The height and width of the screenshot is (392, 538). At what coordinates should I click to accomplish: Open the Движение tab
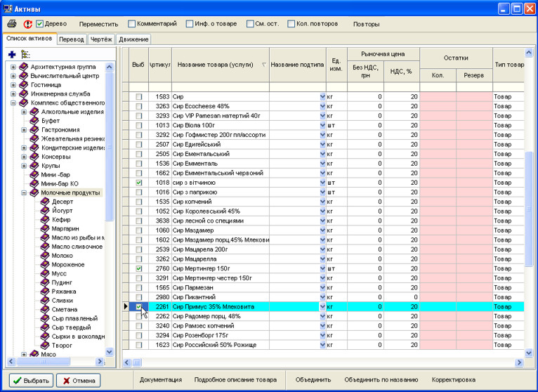[x=133, y=39]
